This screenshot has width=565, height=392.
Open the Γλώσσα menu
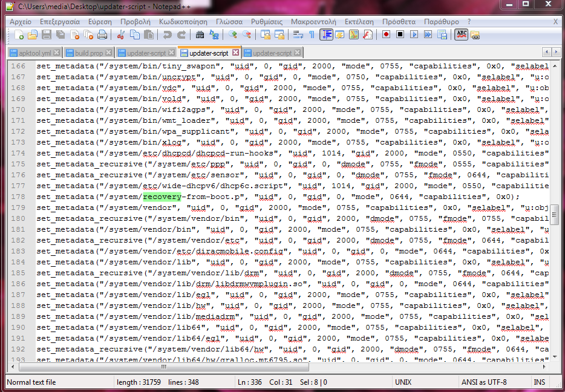(x=229, y=21)
